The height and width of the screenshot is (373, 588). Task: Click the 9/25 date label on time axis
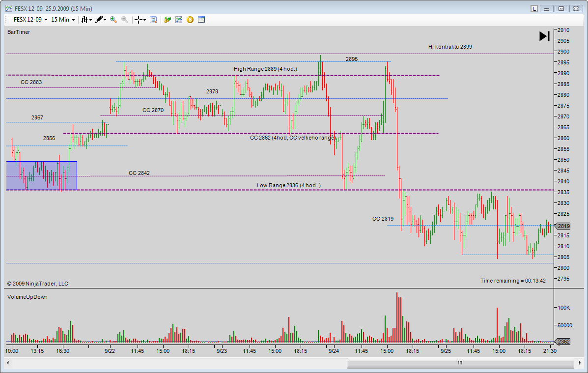point(446,351)
